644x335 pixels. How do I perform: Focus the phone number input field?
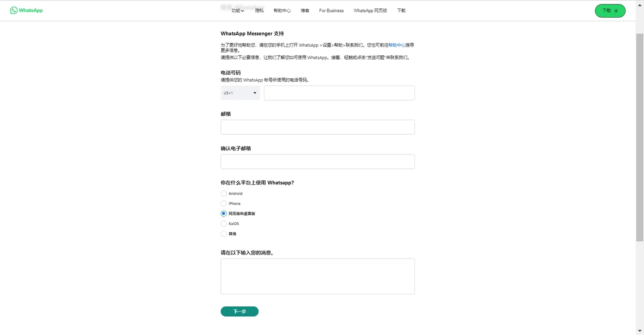click(x=339, y=93)
